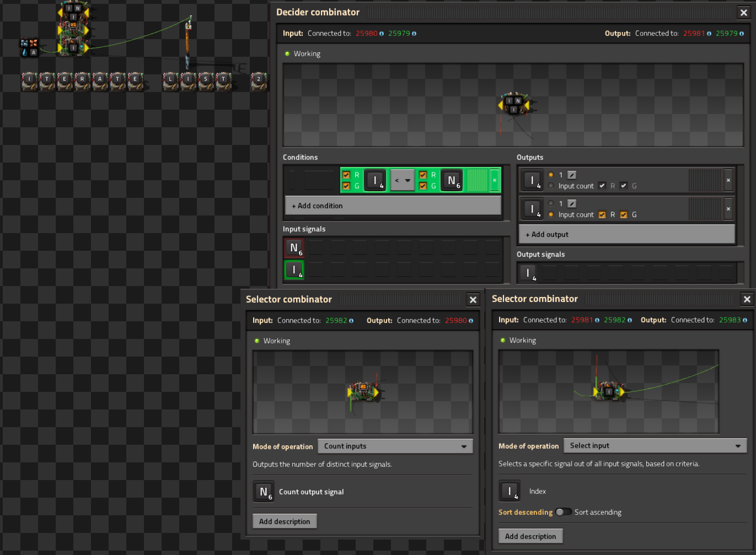Add description in the Select input Selector window
Image resolution: width=756 pixels, height=555 pixels.
(530, 536)
